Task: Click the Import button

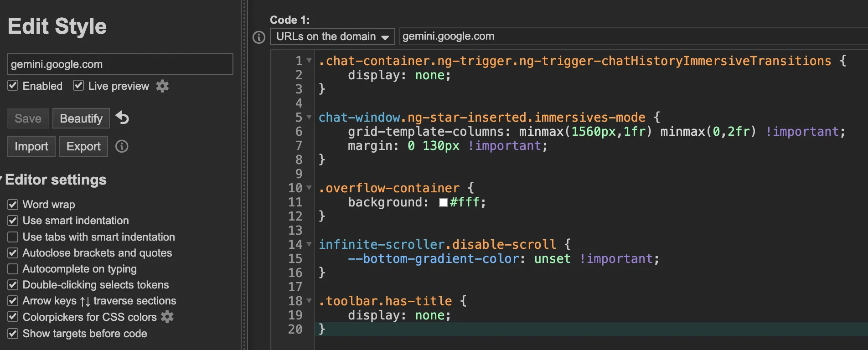Action: [31, 146]
